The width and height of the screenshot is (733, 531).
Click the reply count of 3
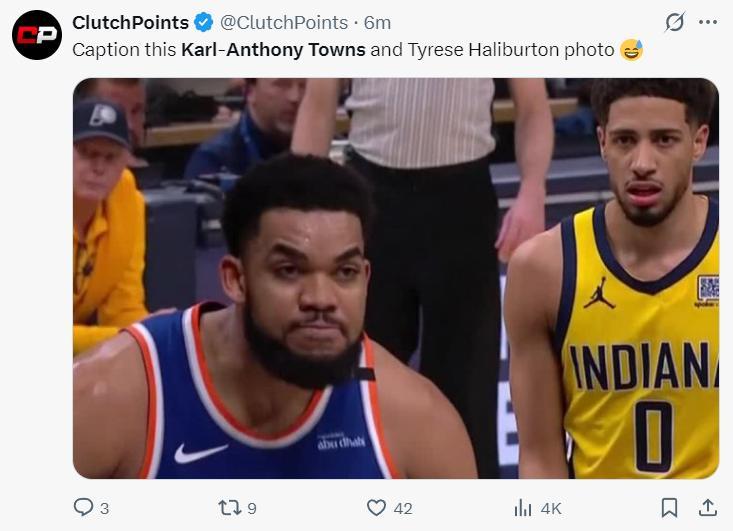[104, 509]
